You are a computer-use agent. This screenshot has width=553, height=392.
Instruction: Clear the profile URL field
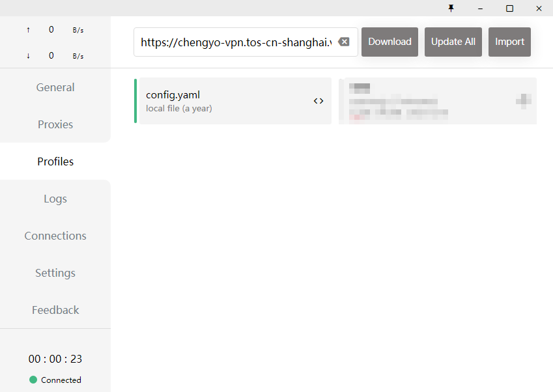(x=344, y=42)
